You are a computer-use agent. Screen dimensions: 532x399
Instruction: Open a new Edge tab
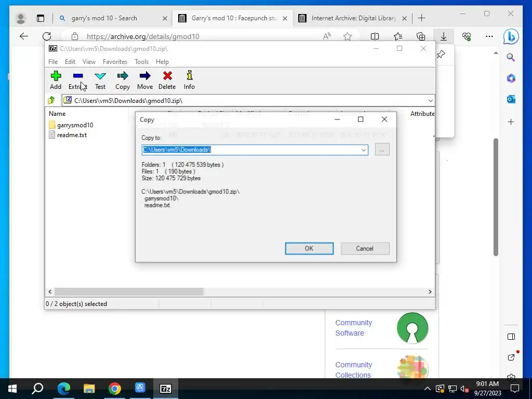coord(421,18)
